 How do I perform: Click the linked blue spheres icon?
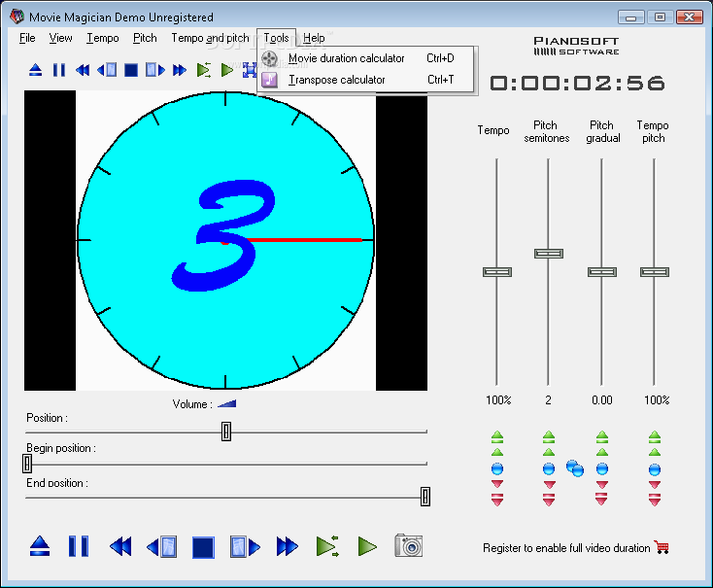[x=575, y=468]
